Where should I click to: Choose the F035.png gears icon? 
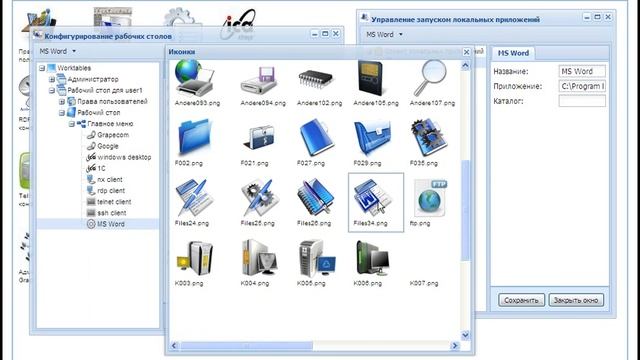tap(429, 138)
